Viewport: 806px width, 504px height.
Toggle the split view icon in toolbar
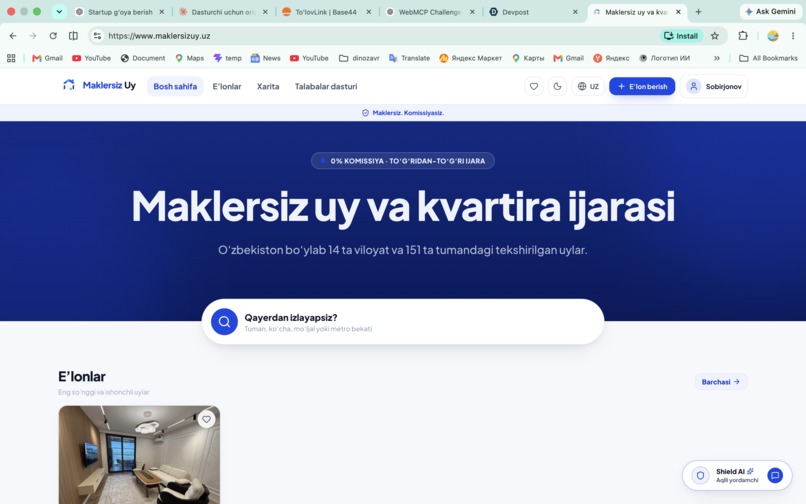pos(74,35)
